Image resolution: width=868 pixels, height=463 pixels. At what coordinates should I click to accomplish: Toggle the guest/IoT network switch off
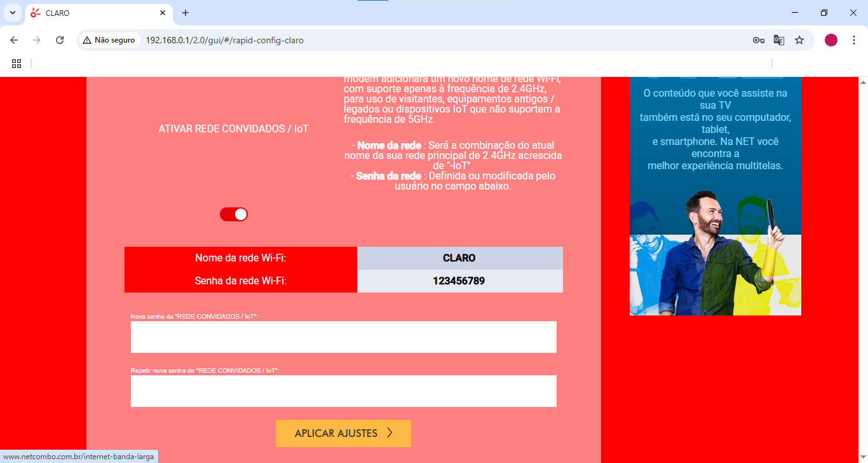[234, 214]
